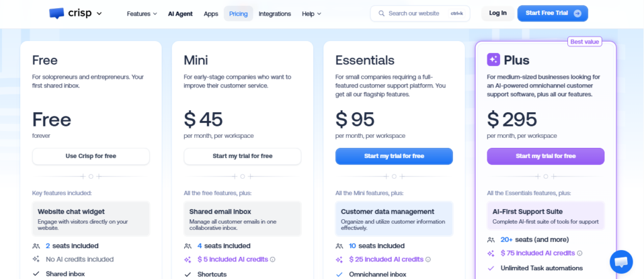Click the $ 295 price text
The image size is (644, 279).
[512, 119]
